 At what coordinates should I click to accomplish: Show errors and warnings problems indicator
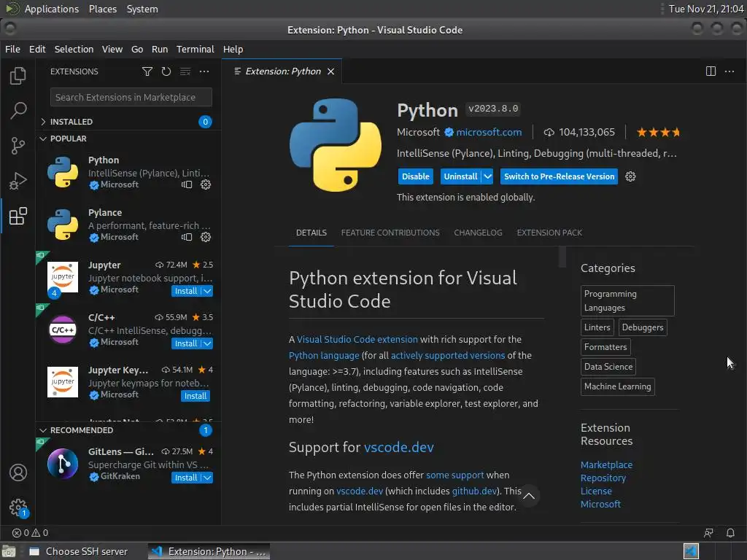coord(30,533)
